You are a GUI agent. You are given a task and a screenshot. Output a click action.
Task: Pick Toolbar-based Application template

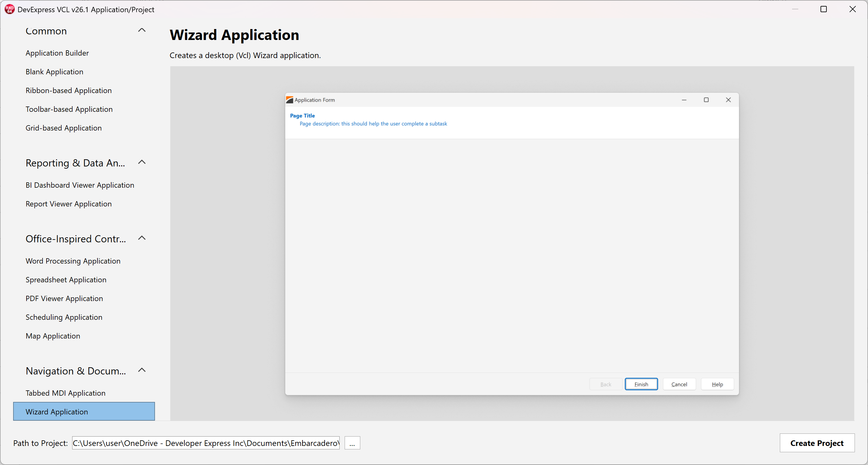pos(69,109)
